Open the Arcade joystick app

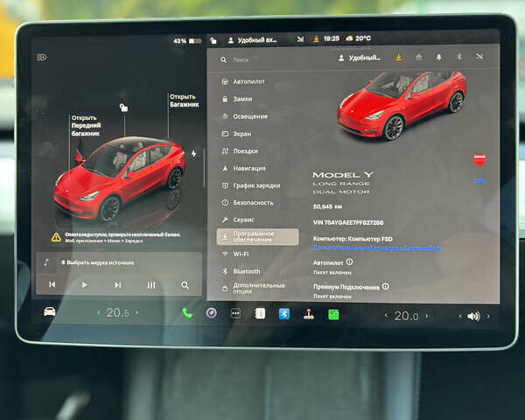click(309, 314)
